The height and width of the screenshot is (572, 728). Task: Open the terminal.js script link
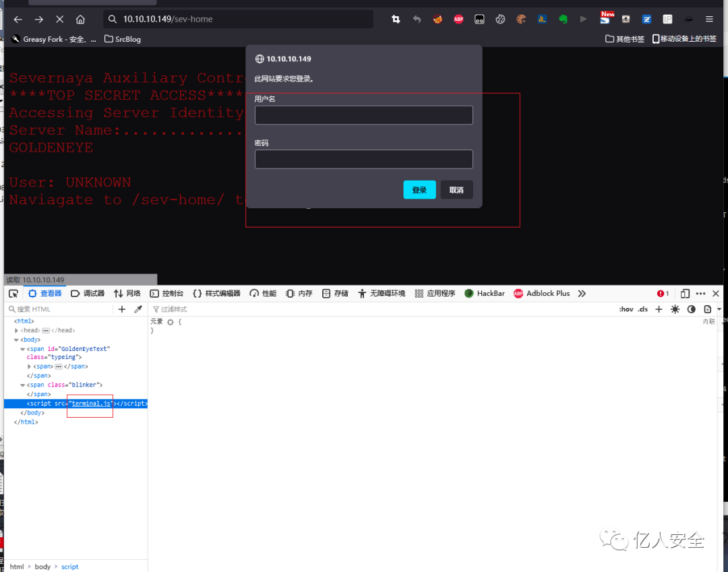coord(91,404)
